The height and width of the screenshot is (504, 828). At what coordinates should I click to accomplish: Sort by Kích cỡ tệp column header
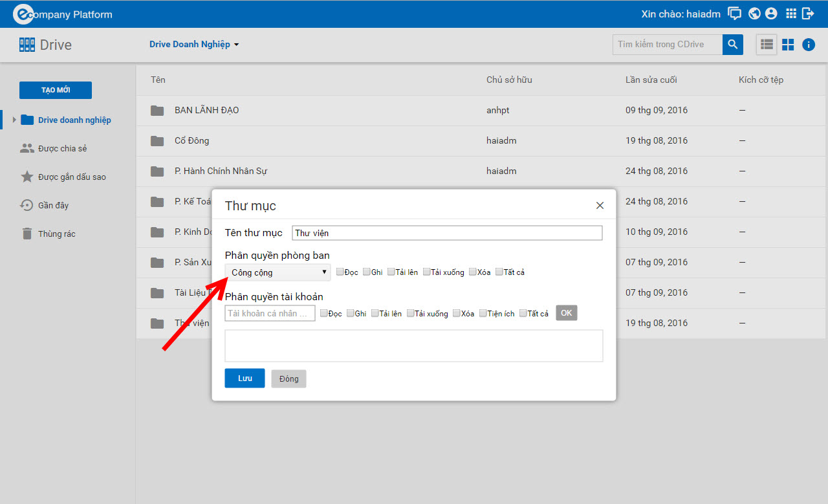pyautogui.click(x=761, y=80)
